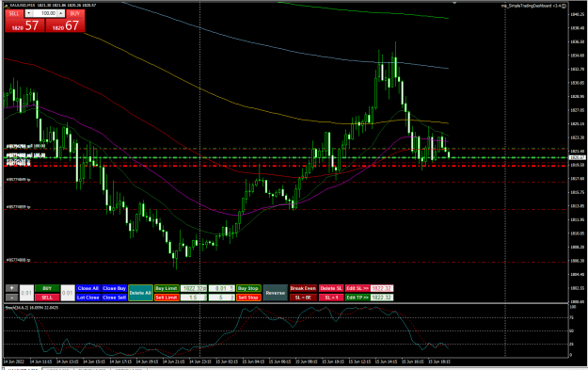Click the Edit TP >> button

coord(358,298)
